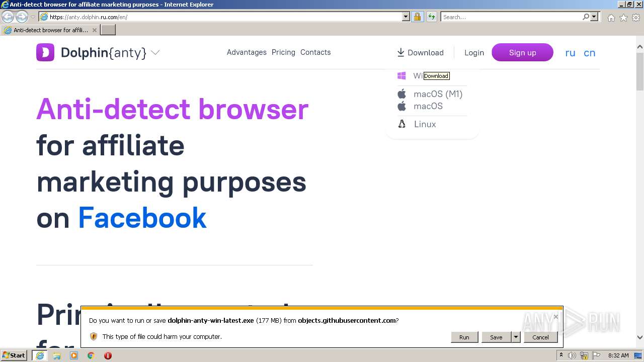Click the page scrollbar up arrow
Image resolution: width=644 pixels, height=362 pixels.
pyautogui.click(x=640, y=47)
